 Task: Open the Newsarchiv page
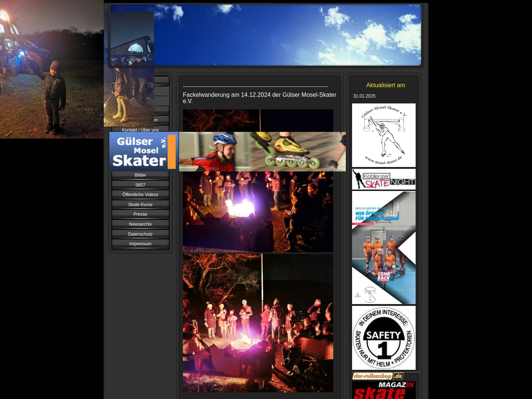pos(140,224)
